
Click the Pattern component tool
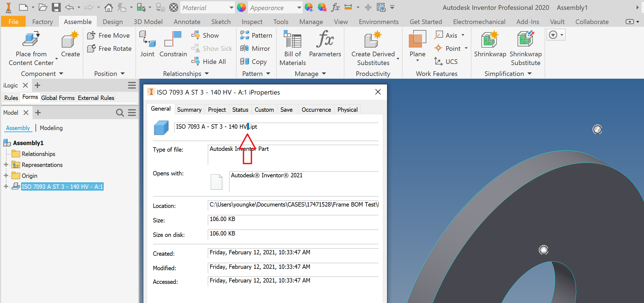[x=256, y=35]
